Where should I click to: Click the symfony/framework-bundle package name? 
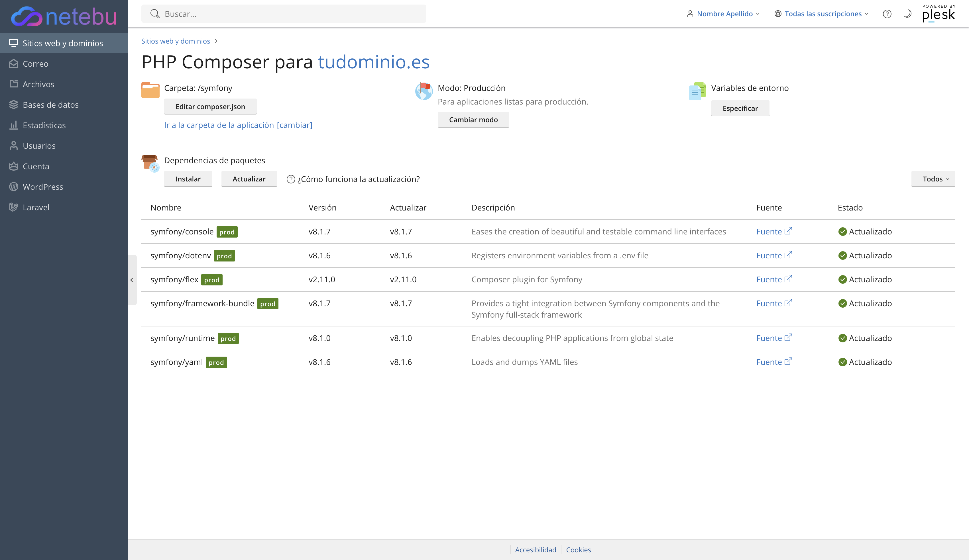coord(202,303)
